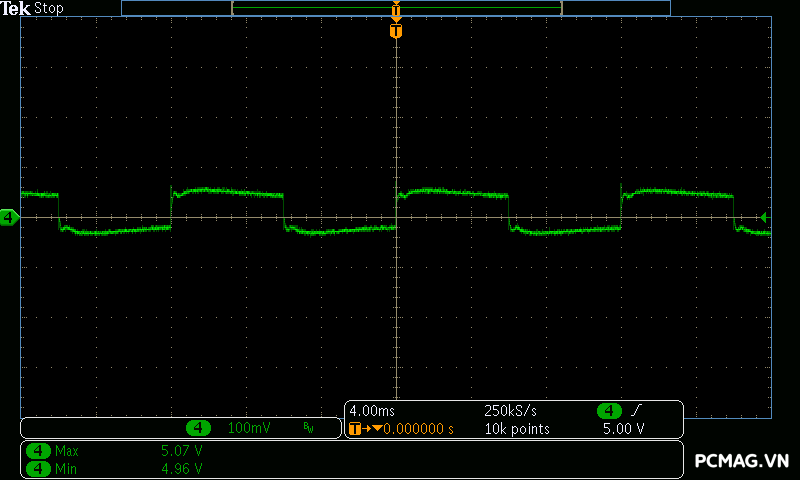Image resolution: width=800 pixels, height=480 pixels.
Task: Click the rising edge trigger slope symbol
Action: (x=637, y=411)
